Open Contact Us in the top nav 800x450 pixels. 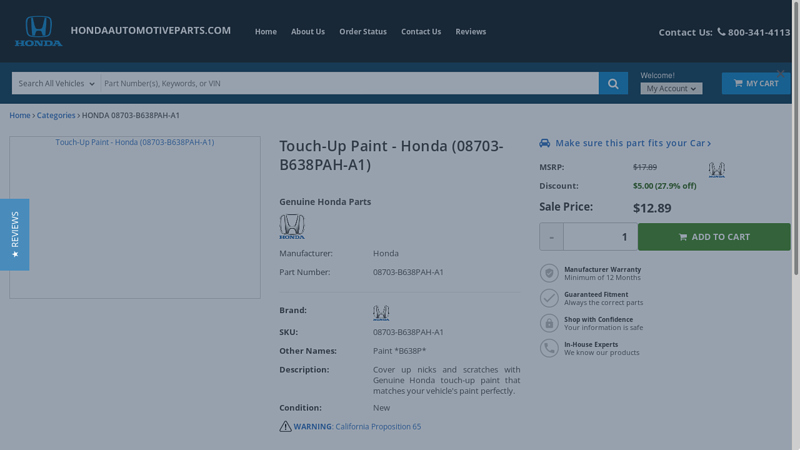(x=421, y=32)
